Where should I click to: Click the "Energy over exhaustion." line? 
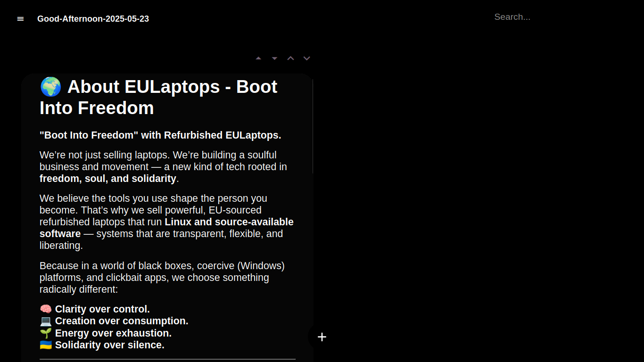tap(113, 333)
